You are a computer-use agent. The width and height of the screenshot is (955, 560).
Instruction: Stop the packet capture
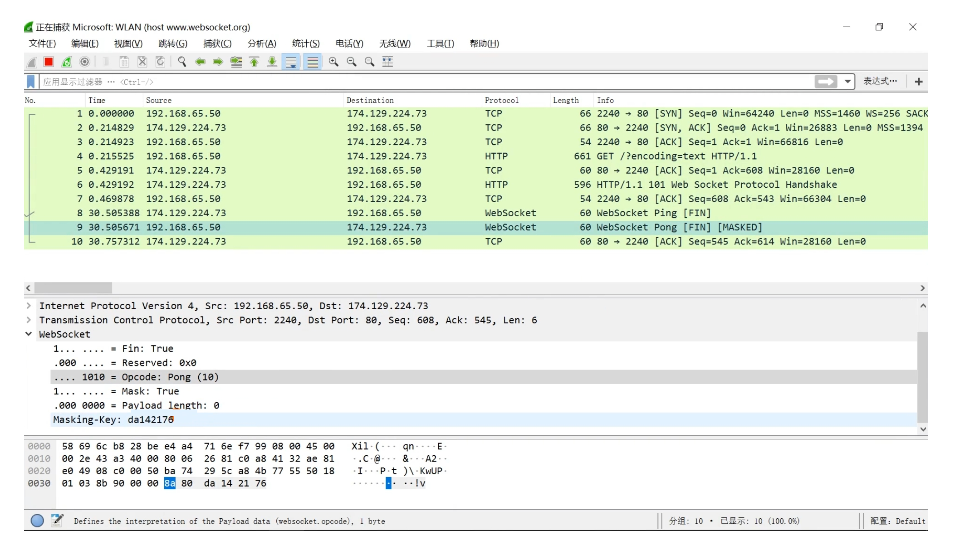(48, 62)
